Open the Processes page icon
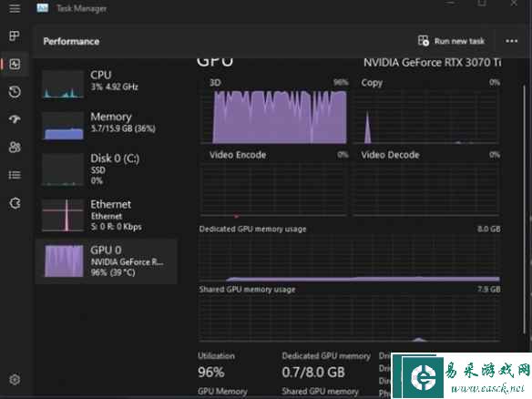The image size is (532, 399). pos(15,36)
